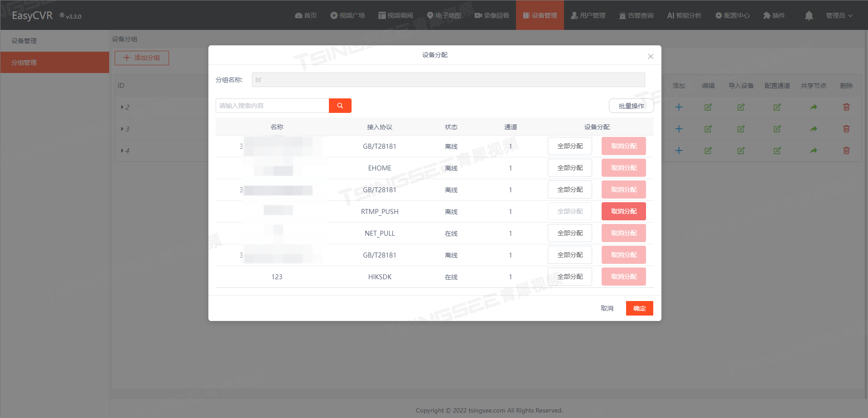Click the configure channels icon for group 4

[x=777, y=151]
